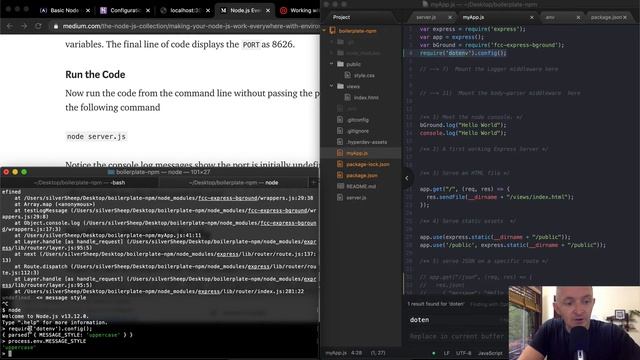Viewport: 640px width, 360px height.
Task: Switch to the localhost browser tab
Action: pyautogui.click(x=185, y=11)
